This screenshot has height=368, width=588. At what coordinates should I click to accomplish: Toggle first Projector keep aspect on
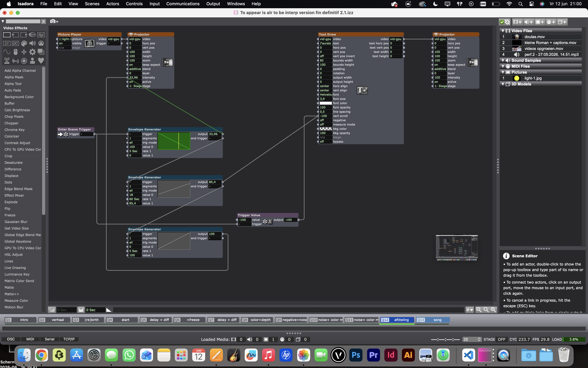pyautogui.click(x=135, y=65)
